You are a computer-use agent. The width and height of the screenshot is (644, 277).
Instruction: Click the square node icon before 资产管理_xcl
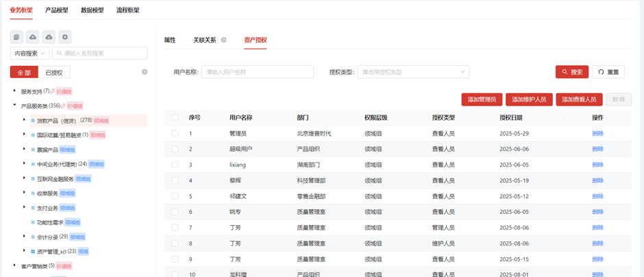click(33, 251)
